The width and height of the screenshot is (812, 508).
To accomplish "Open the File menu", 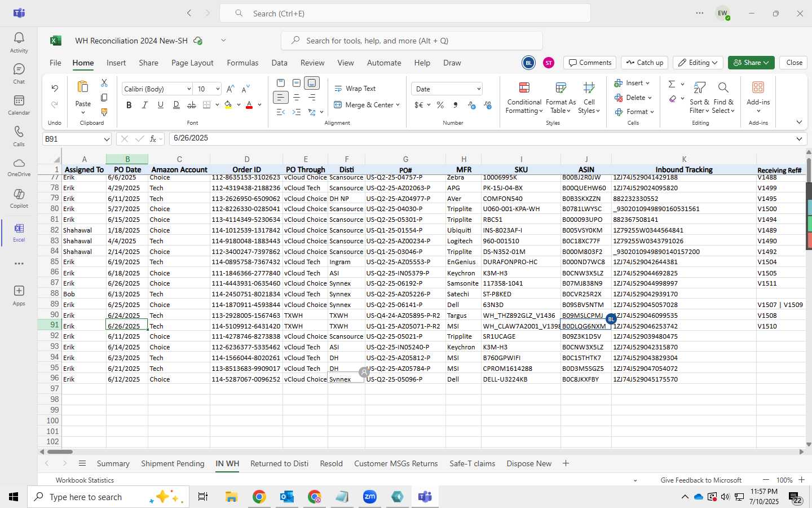I will tap(55, 63).
